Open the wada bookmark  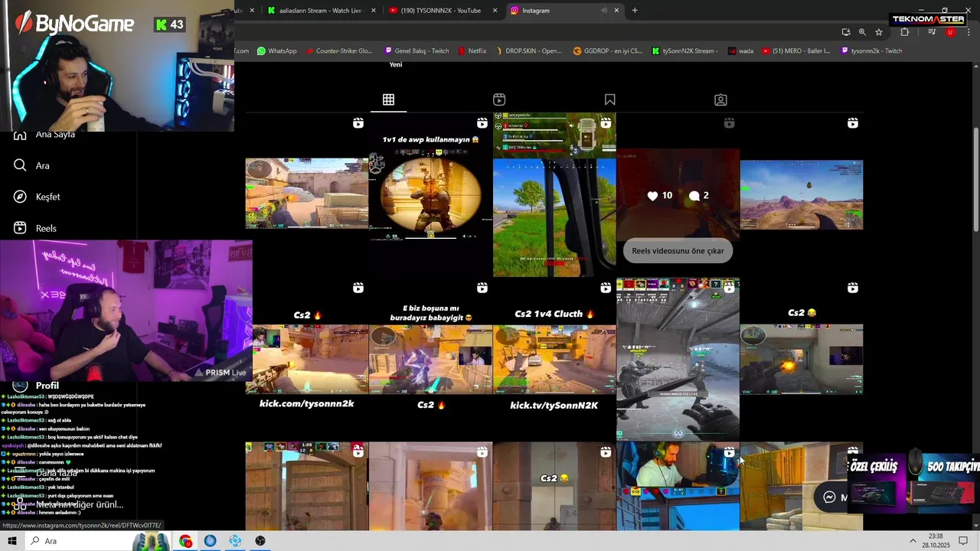740,51
